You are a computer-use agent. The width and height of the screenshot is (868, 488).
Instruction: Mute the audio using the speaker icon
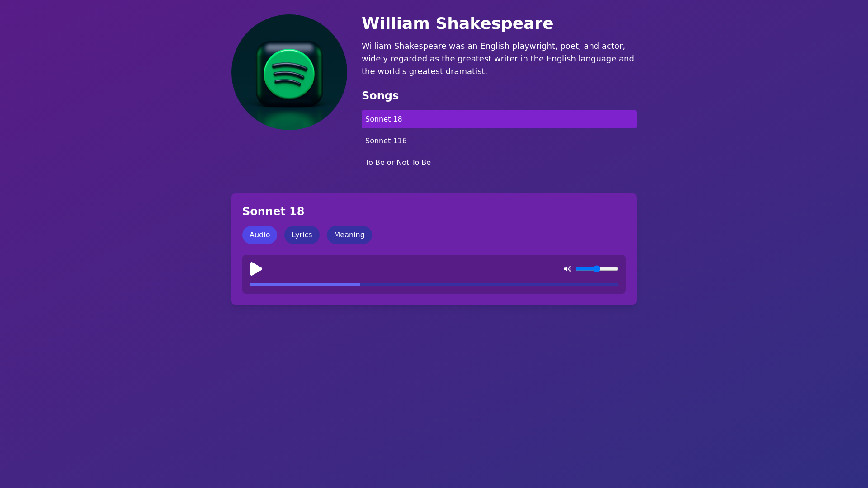coord(567,269)
